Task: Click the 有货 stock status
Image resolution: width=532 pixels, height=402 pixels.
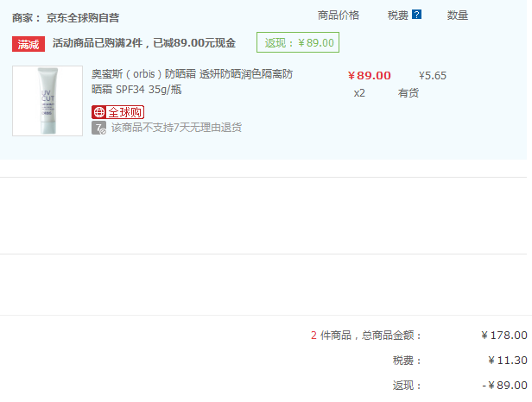Action: click(408, 93)
